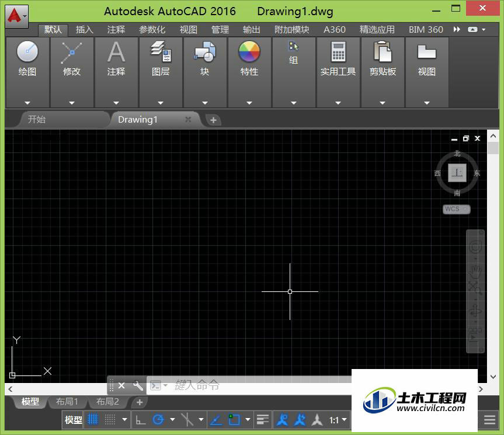504x435 pixels.
Task: Click the 特性 color wheel panel icon
Action: pyautogui.click(x=249, y=51)
